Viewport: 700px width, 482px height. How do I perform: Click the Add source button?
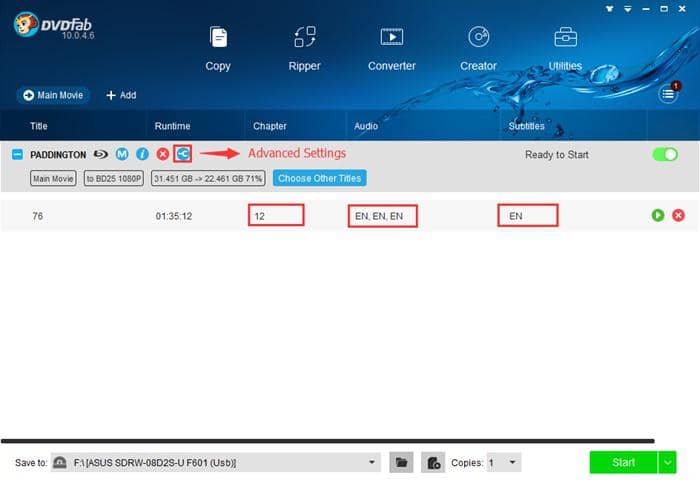(x=121, y=95)
